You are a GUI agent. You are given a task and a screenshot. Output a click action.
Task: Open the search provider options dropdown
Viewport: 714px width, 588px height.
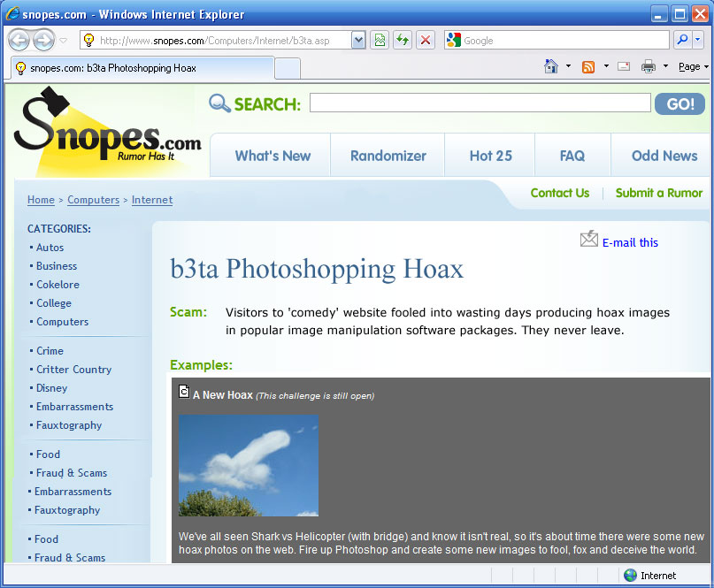click(x=697, y=40)
